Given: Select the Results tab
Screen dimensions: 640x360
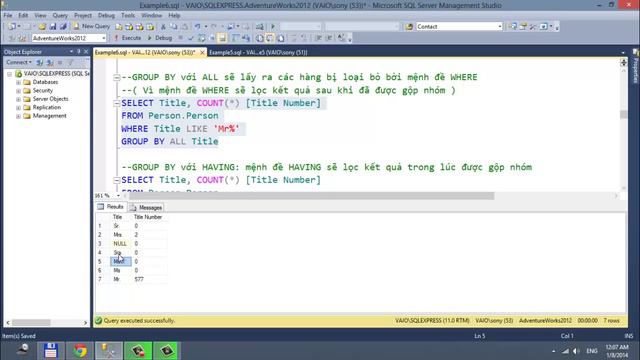Looking at the screenshot, I should click(x=111, y=207).
